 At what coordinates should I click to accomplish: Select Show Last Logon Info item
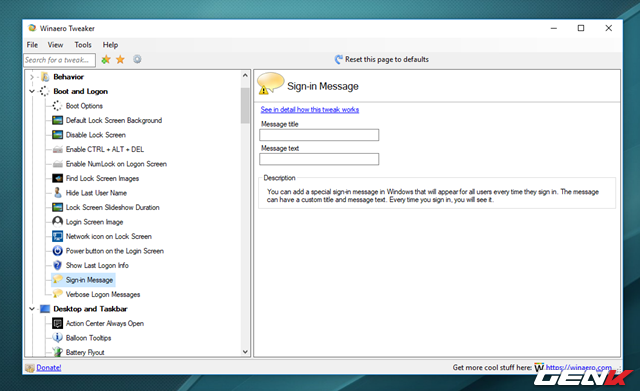tap(97, 265)
